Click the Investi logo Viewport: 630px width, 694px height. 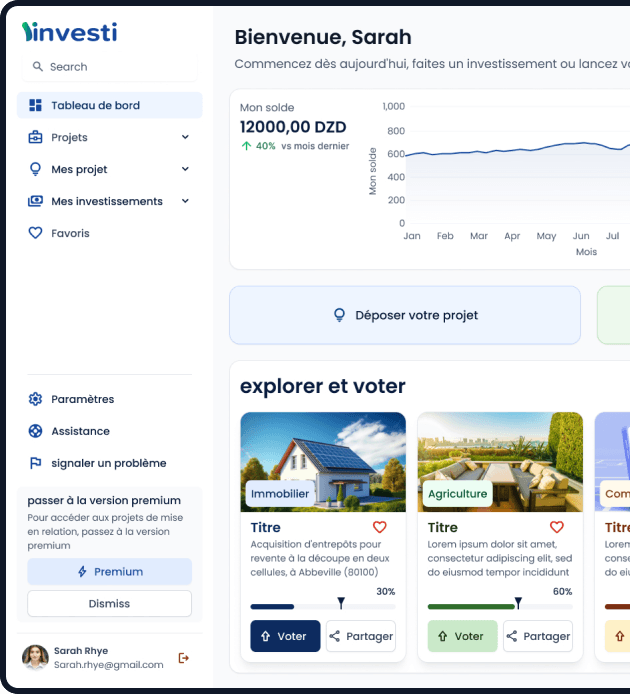69,32
